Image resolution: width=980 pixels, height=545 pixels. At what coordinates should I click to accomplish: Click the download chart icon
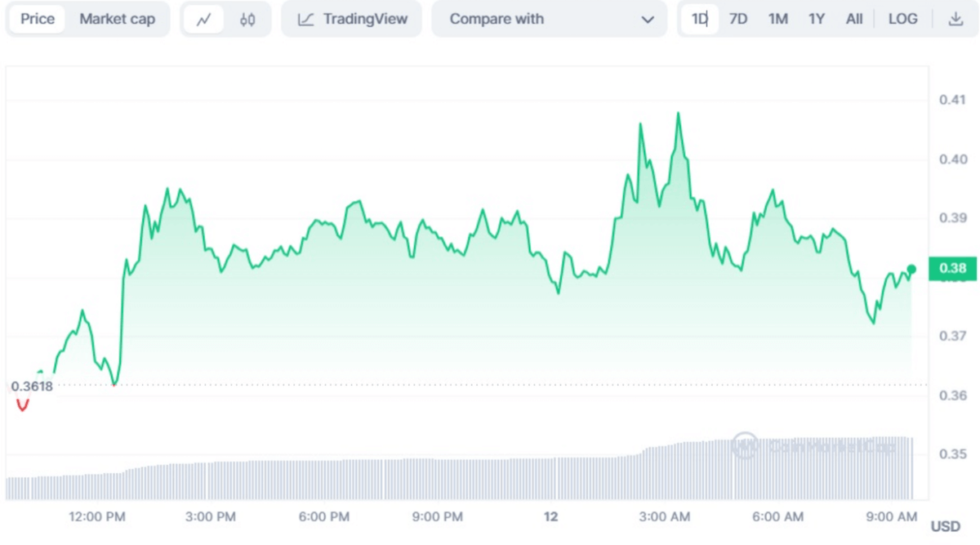tap(955, 19)
